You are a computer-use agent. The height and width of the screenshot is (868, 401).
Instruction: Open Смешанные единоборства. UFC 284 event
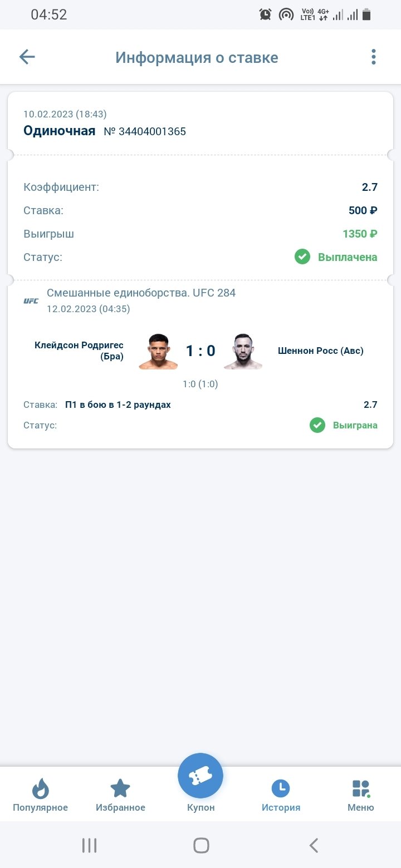(x=141, y=293)
